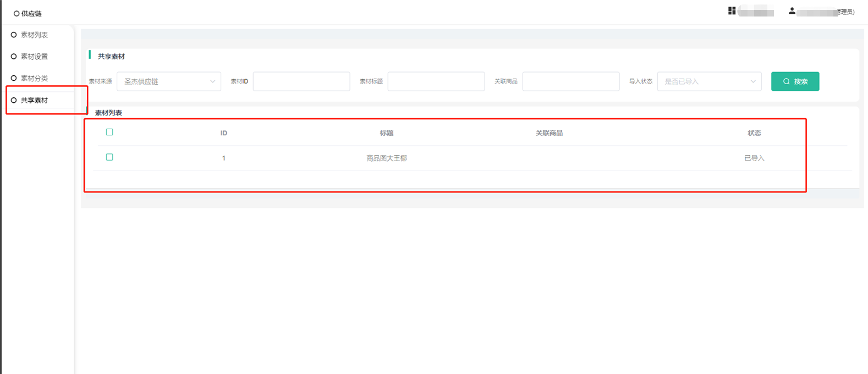Screen dimensions: 868x374
Task: Click the circle icon next to 共享素材
Action: tap(14, 100)
